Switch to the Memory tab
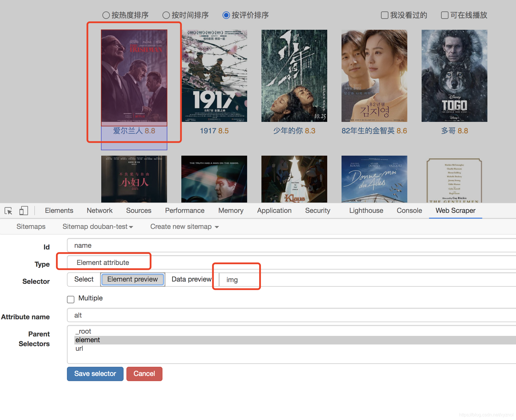This screenshot has width=516, height=420. pos(231,211)
